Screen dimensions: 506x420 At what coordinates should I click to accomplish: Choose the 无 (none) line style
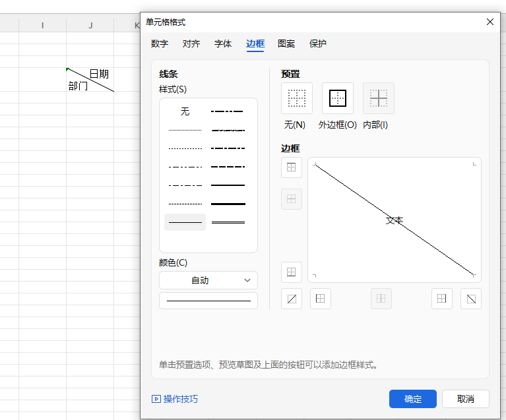click(x=185, y=111)
